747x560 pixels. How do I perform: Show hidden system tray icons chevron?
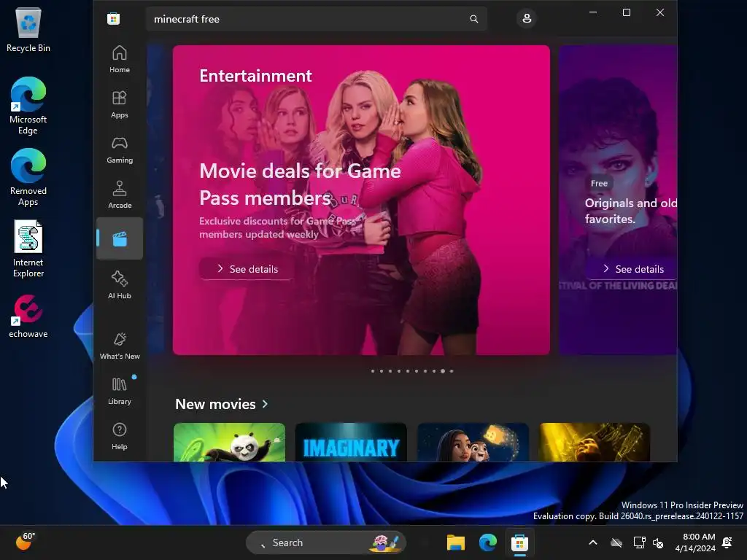593,542
